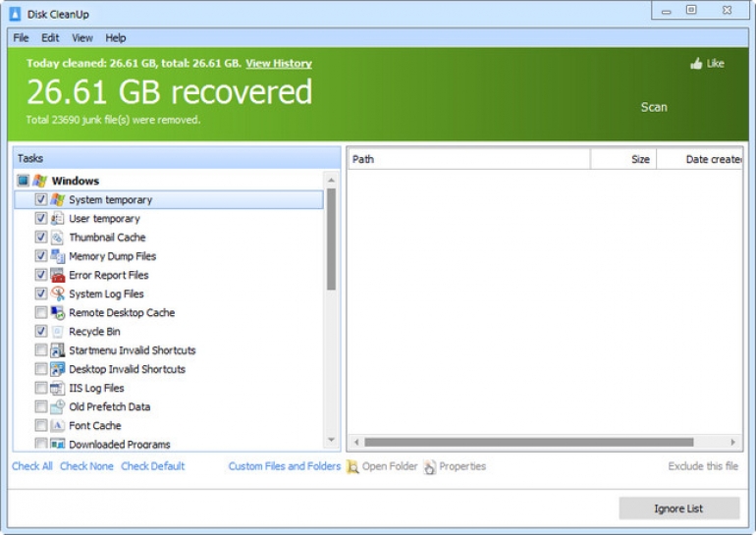This screenshot has height=535, width=756.
Task: Uncheck the Error Report Files checkbox
Action: [40, 274]
